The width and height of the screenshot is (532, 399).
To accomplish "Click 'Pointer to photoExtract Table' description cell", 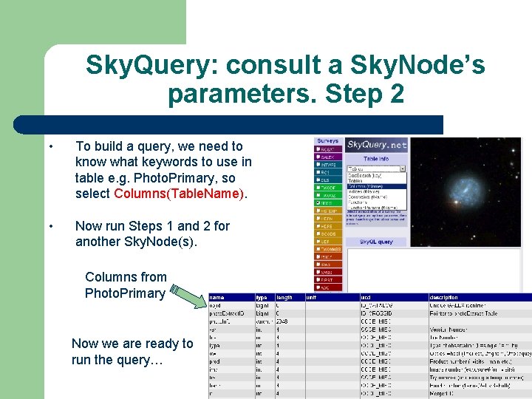I will (480, 313).
